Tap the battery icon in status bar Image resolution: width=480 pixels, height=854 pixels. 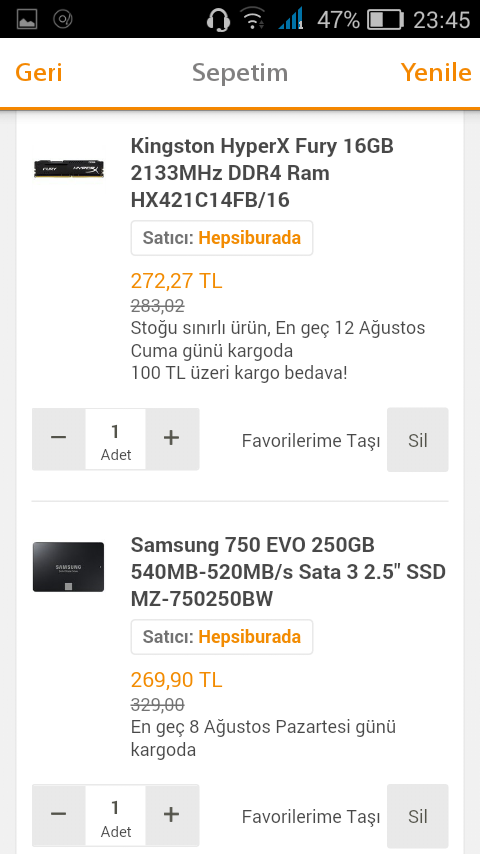click(385, 20)
